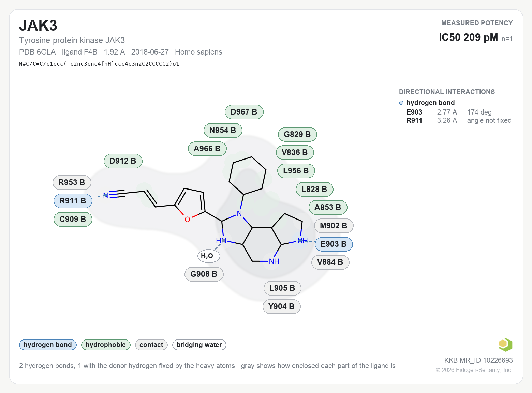The image size is (532, 393).
Task: Click the furan oxygen atom O
Action: pos(187,220)
